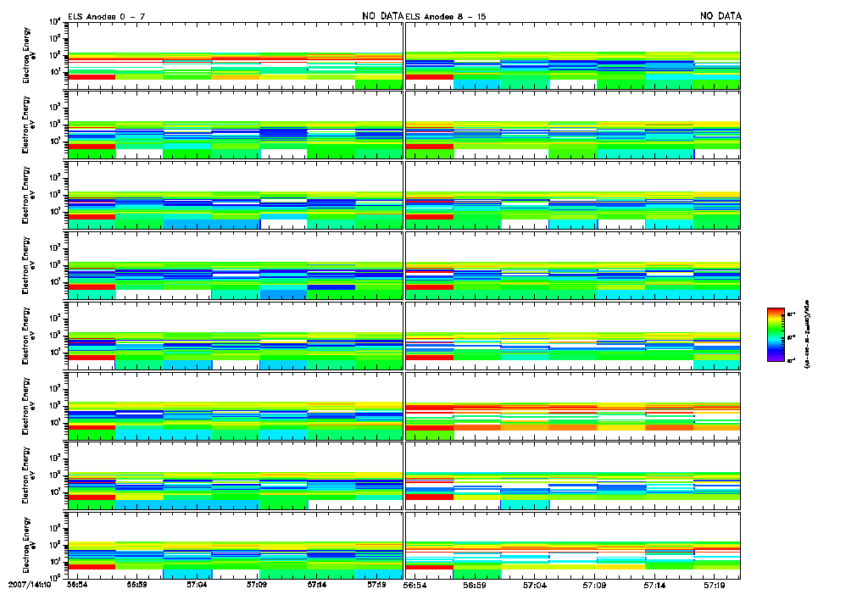
Task: Click the "2007/141:10" date label
Action: pyautogui.click(x=30, y=585)
